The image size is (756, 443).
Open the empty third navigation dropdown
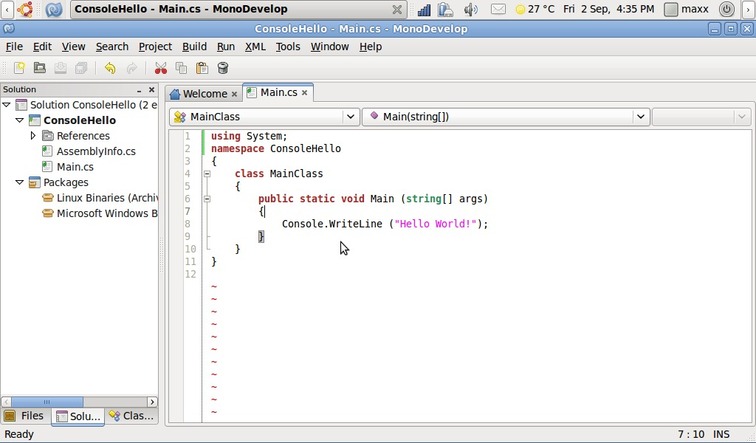[x=702, y=117]
